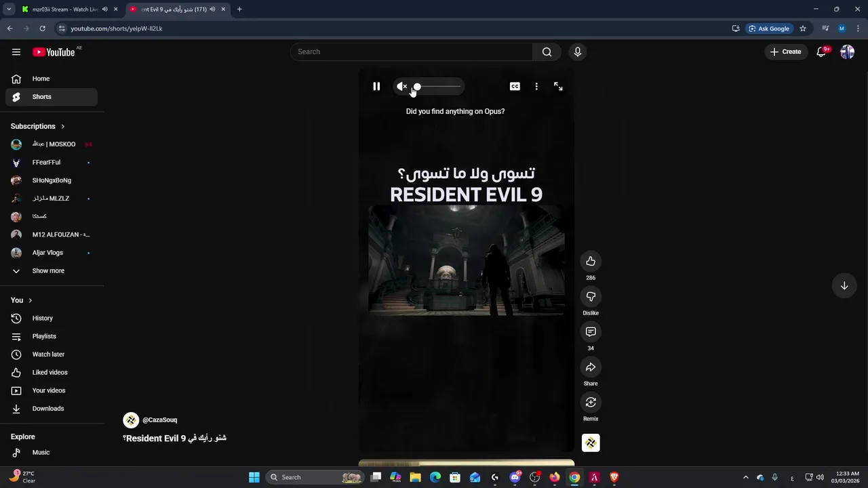Open Playlists in the sidebar
The image size is (868, 488).
tap(52, 336)
